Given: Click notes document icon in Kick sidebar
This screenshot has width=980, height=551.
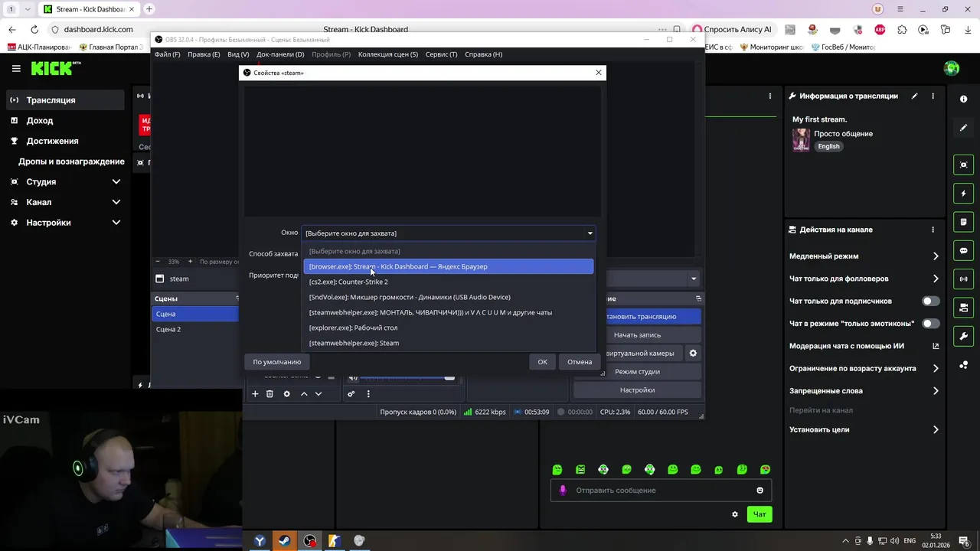Looking at the screenshot, I should point(963,222).
